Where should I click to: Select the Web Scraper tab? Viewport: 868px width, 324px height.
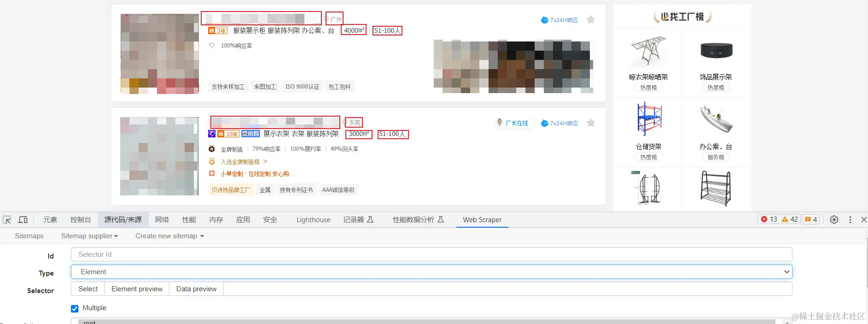[482, 220]
